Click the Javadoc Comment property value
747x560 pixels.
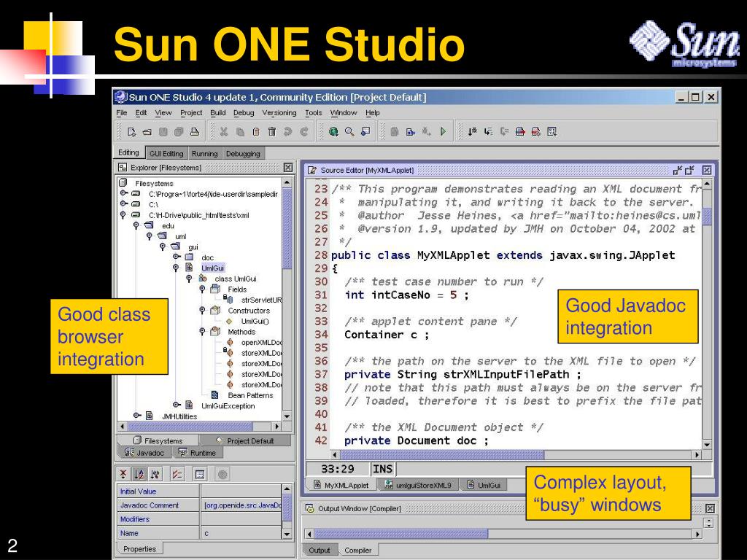(241, 505)
